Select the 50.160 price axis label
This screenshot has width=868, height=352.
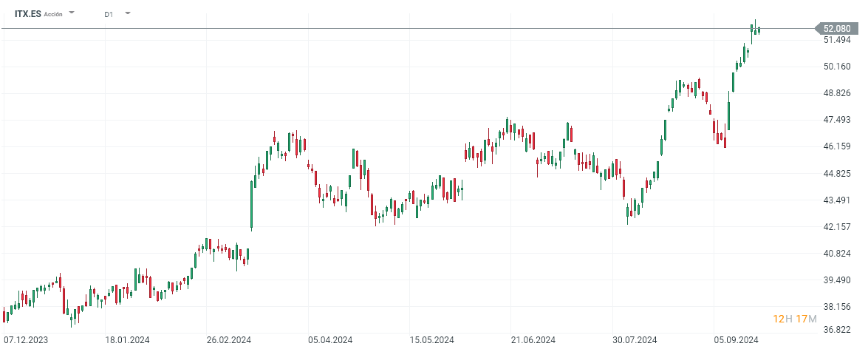coord(838,67)
